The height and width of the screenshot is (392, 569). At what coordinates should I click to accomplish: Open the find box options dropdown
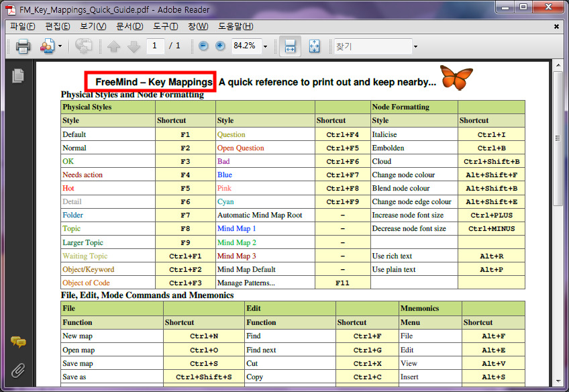[415, 46]
